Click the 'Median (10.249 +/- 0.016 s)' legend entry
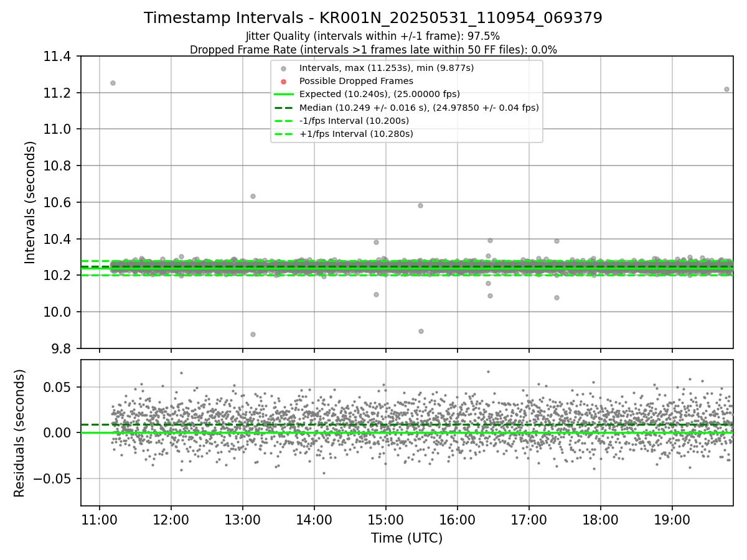This screenshot has height=560, width=747. [x=419, y=108]
